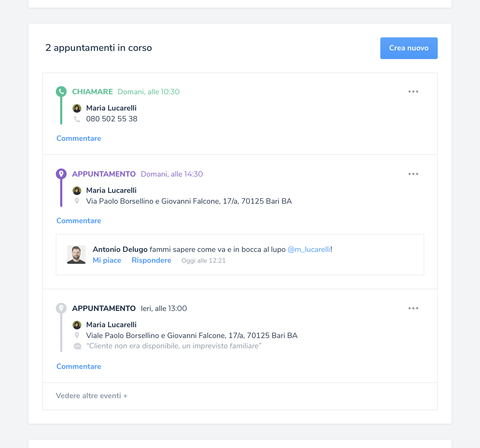This screenshot has width=480, height=448.
Task: Click Commentare under the call event
Action: (79, 138)
